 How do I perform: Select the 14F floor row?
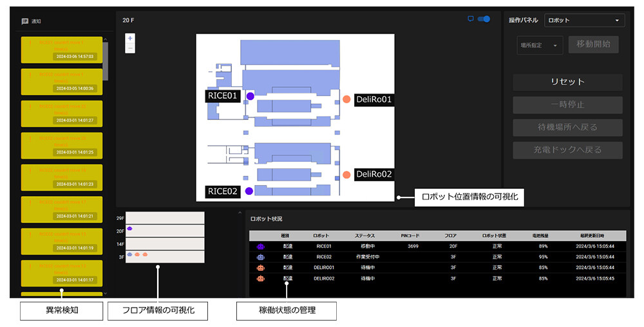(165, 244)
